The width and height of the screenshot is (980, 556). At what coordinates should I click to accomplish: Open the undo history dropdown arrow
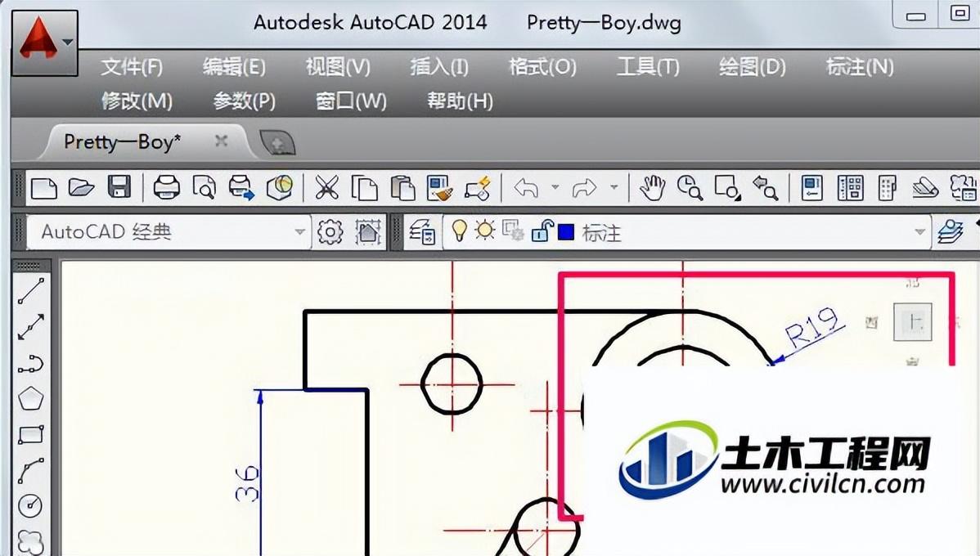[555, 188]
